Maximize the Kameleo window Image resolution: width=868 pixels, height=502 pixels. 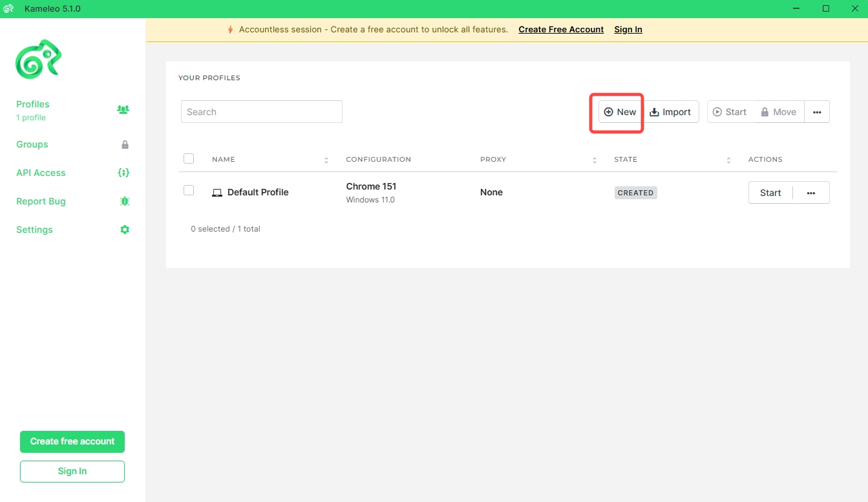click(826, 9)
